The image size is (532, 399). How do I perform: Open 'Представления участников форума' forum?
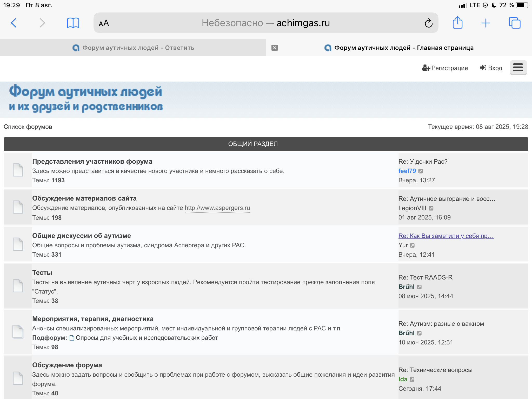point(92,161)
